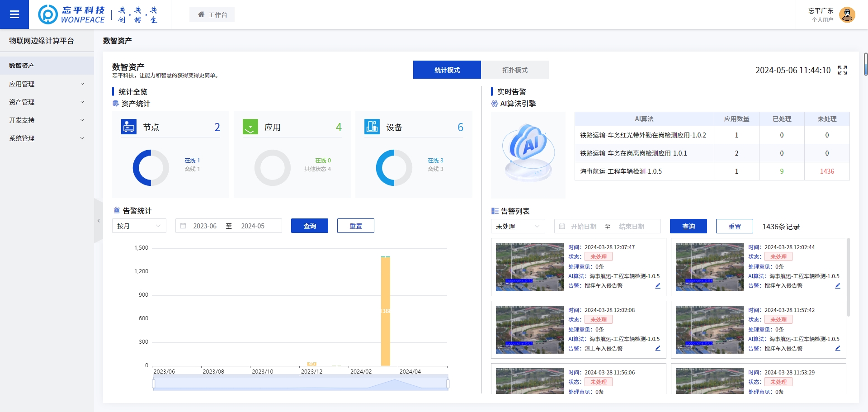Grab the chart zoom slider right handle
868x412 pixels.
[448, 384]
